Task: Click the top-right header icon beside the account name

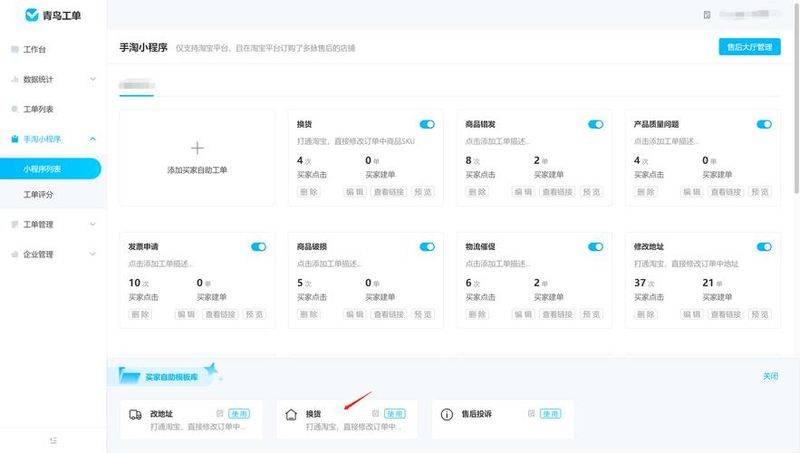Action: click(x=707, y=15)
